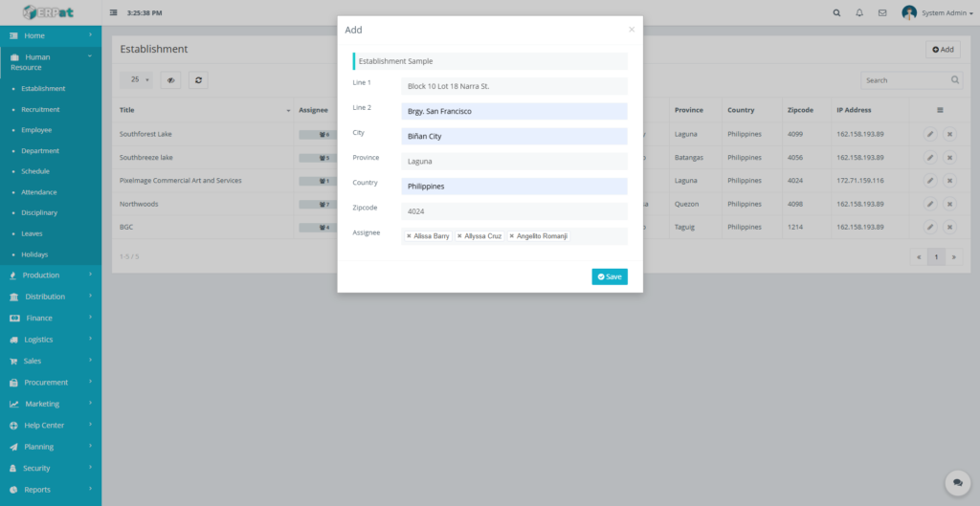Open Leaves submenu item

click(32, 233)
